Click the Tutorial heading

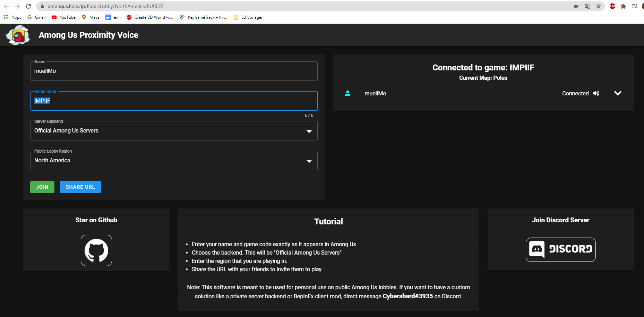click(328, 222)
